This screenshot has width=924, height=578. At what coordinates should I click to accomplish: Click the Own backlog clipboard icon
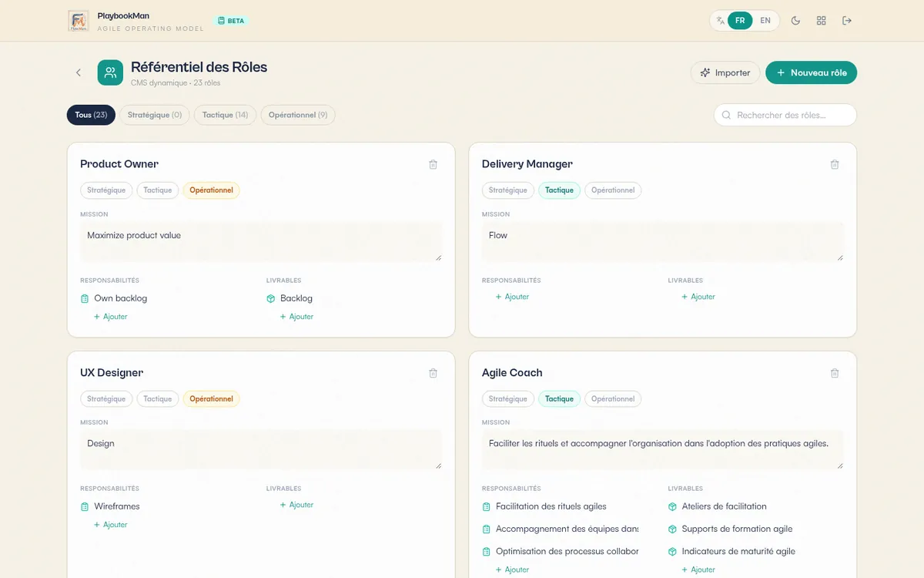tap(85, 299)
